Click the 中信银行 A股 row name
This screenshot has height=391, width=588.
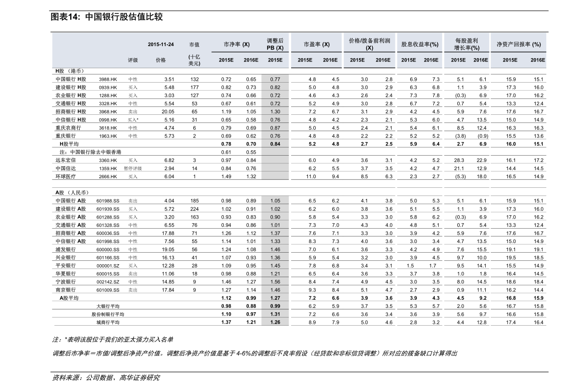[71, 241]
